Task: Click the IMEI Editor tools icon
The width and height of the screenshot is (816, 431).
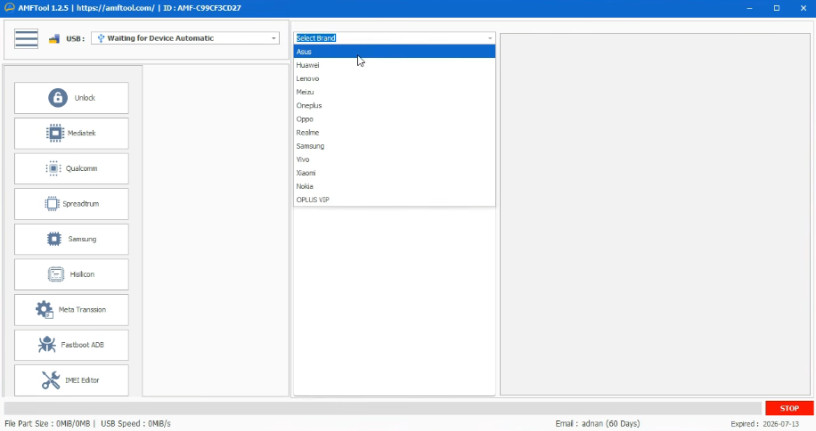Action: pyautogui.click(x=51, y=380)
